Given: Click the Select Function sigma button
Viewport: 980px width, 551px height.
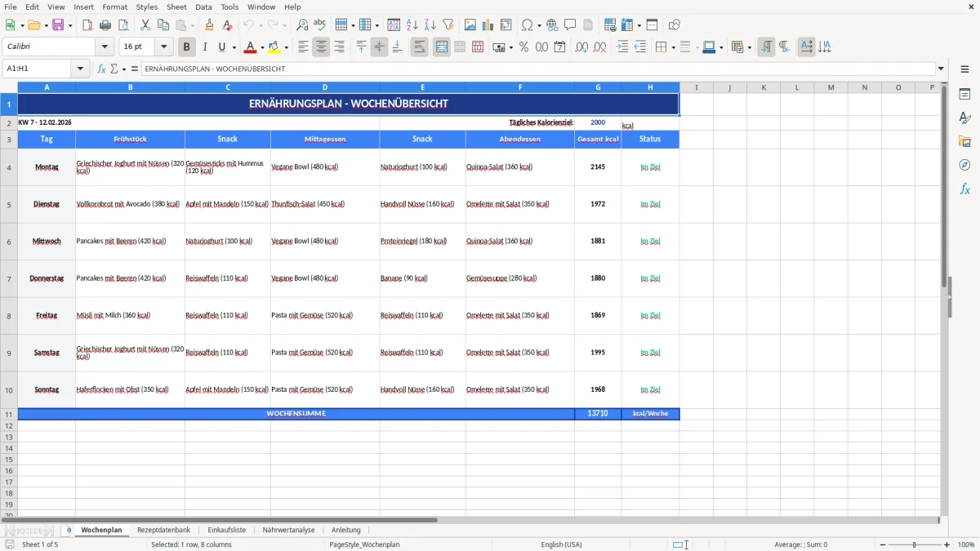Looking at the screenshot, I should tap(114, 69).
